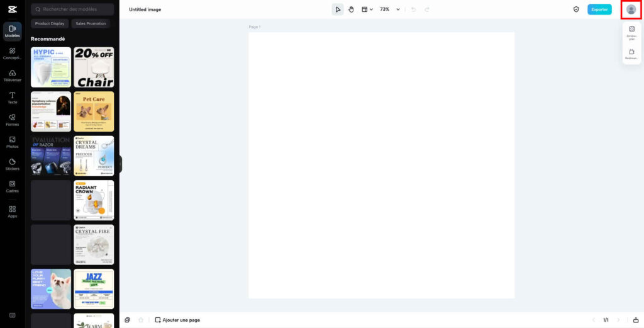Viewport: 644px width, 328px height.
Task: Open the Arrière-plan background tool
Action: pyautogui.click(x=631, y=32)
